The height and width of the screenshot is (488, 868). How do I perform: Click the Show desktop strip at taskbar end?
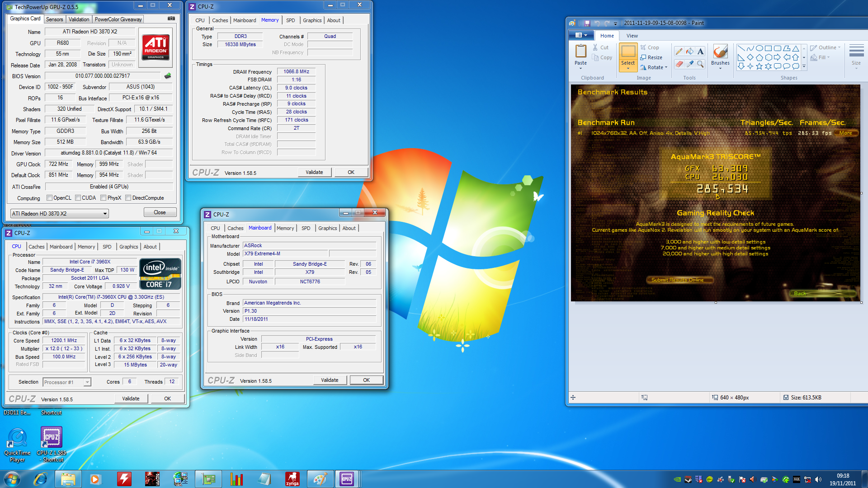(864, 479)
